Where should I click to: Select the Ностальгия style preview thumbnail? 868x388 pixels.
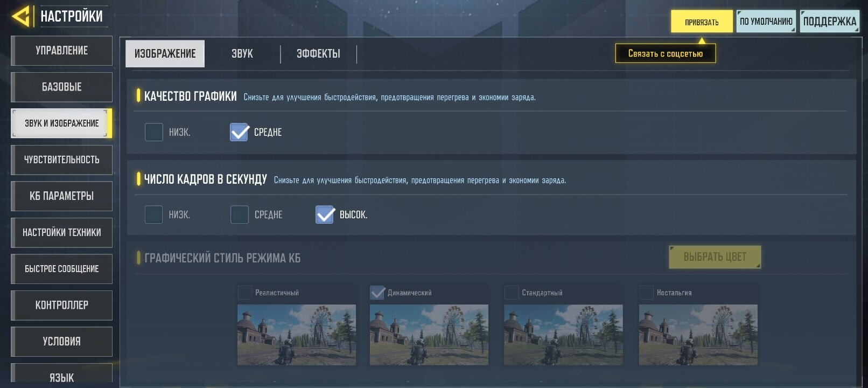(x=698, y=335)
